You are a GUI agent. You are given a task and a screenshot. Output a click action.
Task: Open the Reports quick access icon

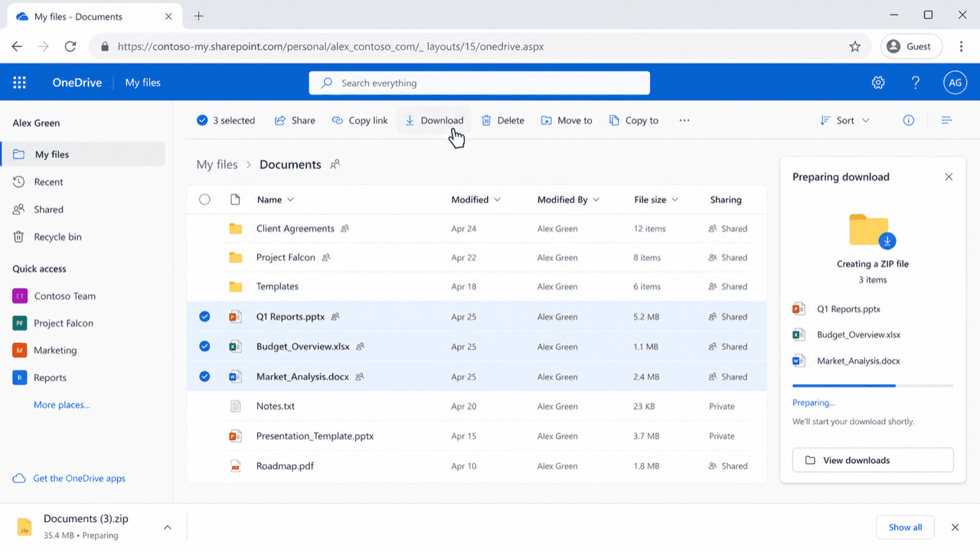pos(20,377)
